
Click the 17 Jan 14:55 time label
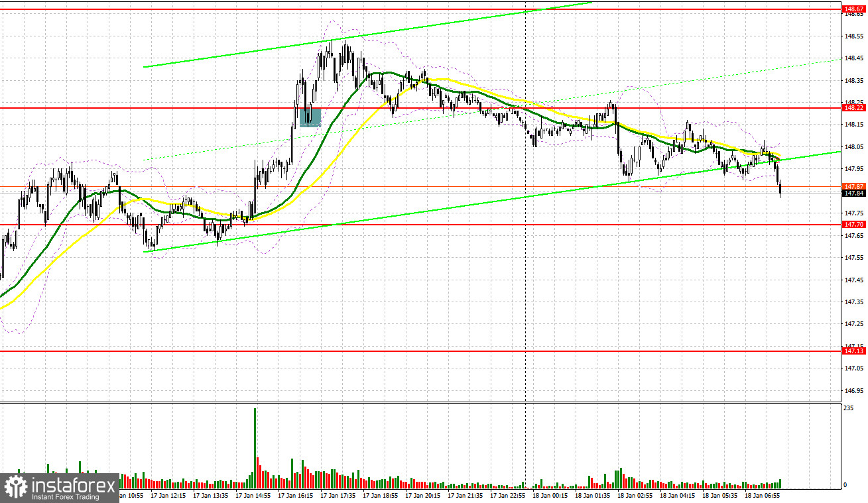pyautogui.click(x=253, y=495)
